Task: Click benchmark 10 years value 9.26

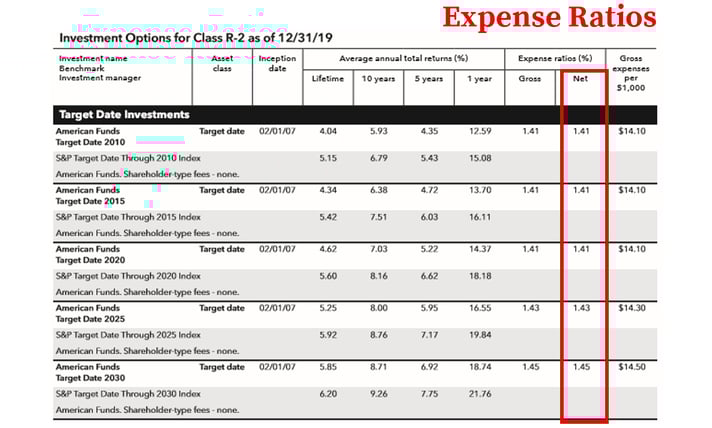Action: pos(379,394)
